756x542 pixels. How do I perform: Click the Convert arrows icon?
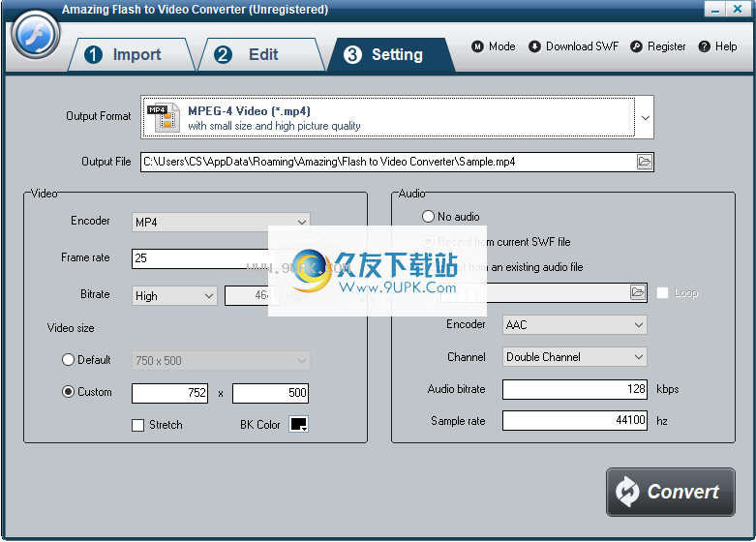point(628,492)
